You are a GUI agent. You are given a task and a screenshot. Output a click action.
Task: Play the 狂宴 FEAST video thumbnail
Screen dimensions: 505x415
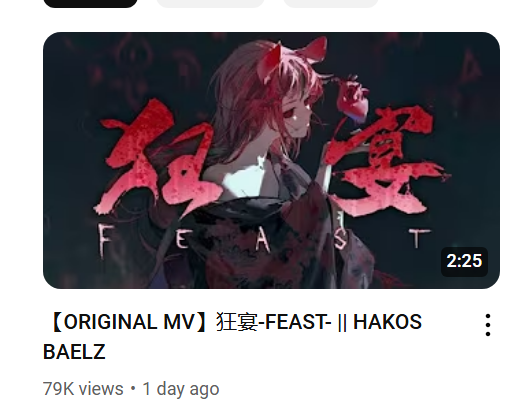pyautogui.click(x=271, y=160)
